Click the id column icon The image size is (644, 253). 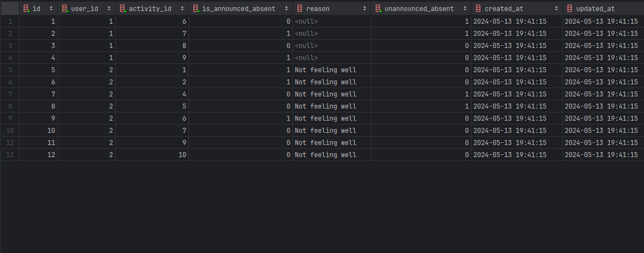click(x=26, y=9)
